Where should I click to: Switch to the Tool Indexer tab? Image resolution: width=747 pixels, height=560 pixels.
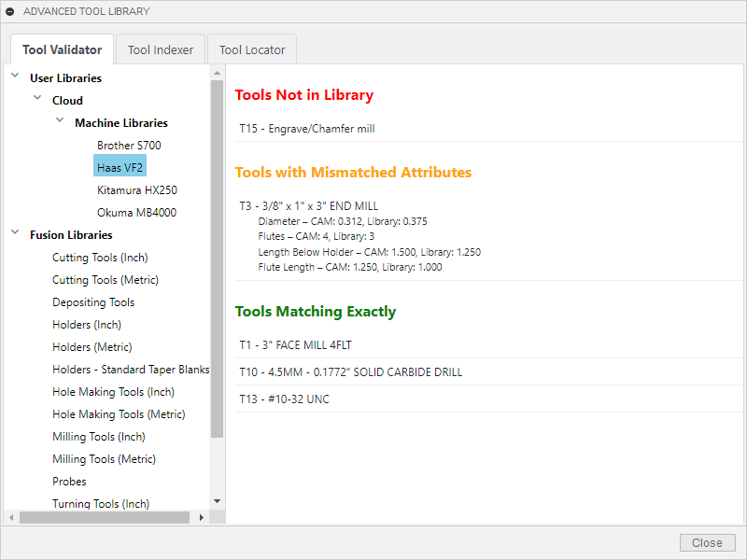161,49
